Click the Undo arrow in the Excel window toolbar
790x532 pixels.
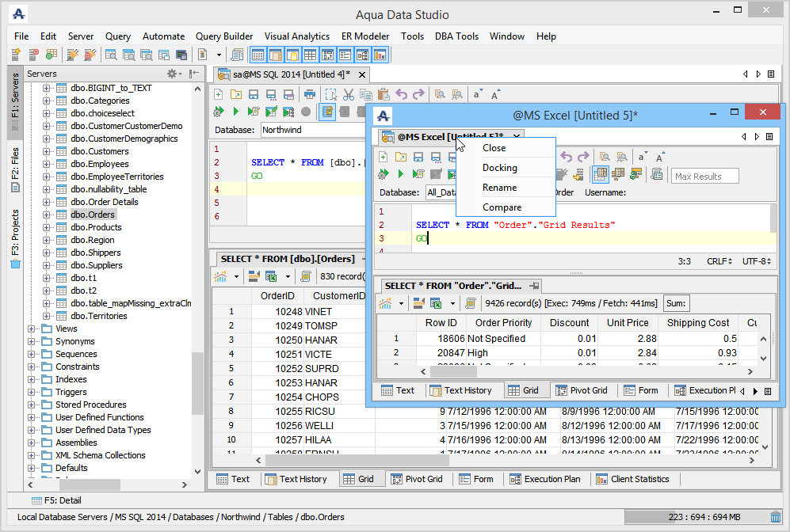tap(566, 158)
